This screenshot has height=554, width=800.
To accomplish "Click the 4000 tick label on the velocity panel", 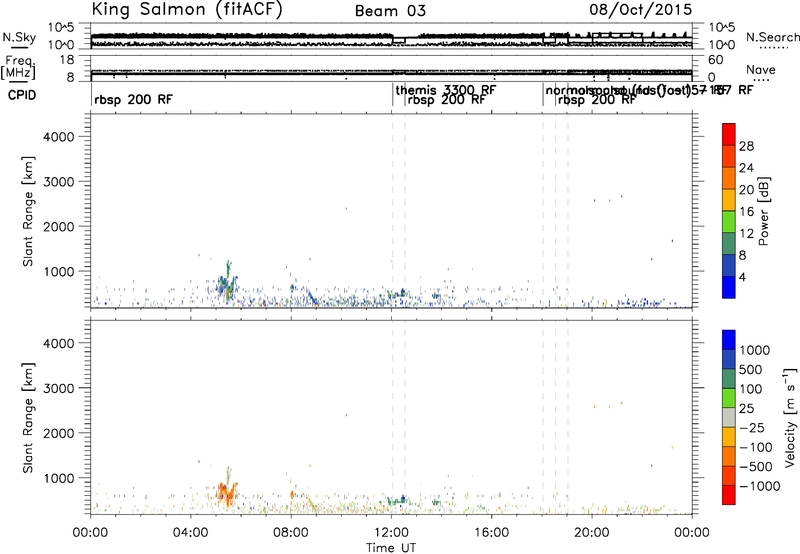I will 58,343.
